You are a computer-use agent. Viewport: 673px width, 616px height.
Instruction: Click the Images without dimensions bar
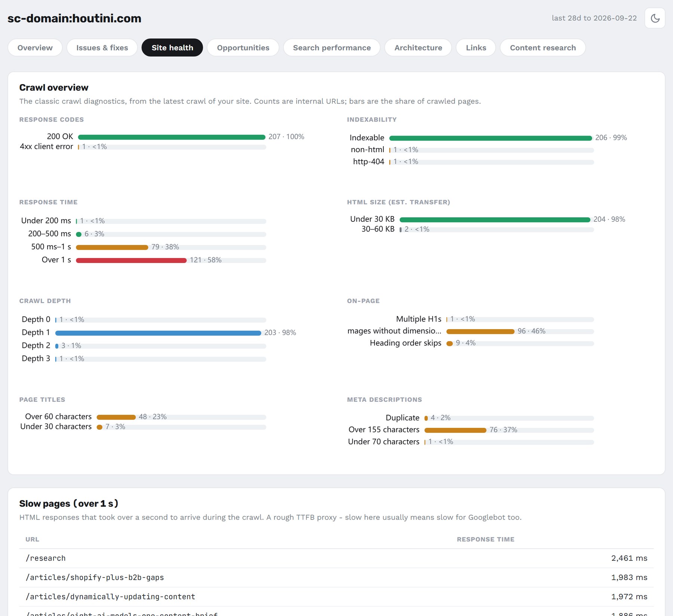click(x=480, y=332)
